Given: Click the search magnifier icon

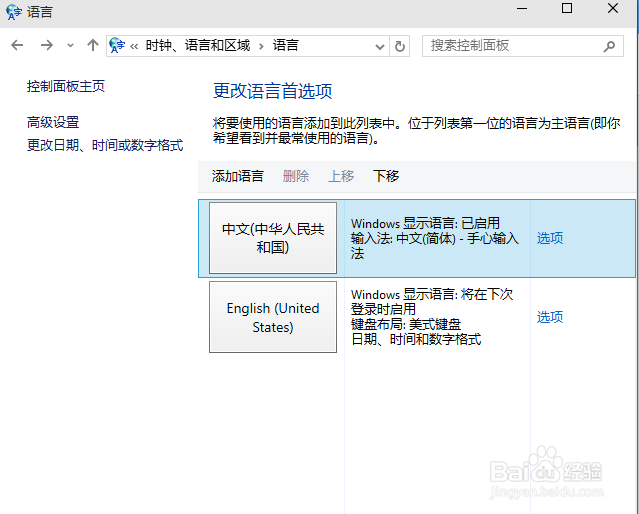Looking at the screenshot, I should (609, 46).
